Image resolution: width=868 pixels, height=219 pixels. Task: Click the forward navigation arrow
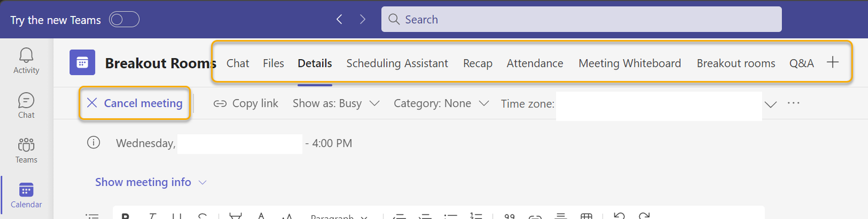pyautogui.click(x=362, y=20)
